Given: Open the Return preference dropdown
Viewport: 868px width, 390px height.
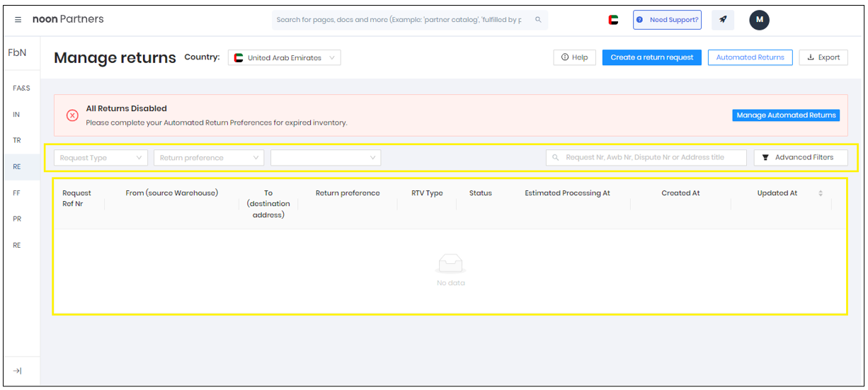Looking at the screenshot, I should coord(209,158).
